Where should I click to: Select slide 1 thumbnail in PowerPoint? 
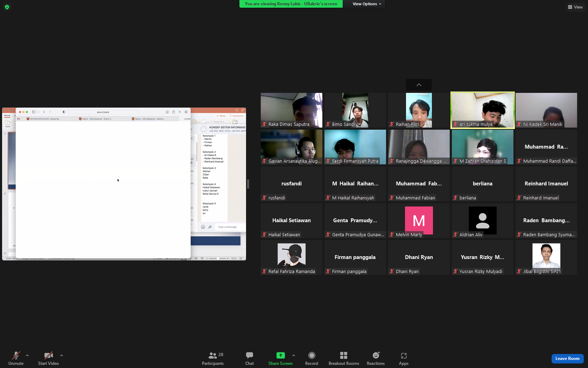12,161
